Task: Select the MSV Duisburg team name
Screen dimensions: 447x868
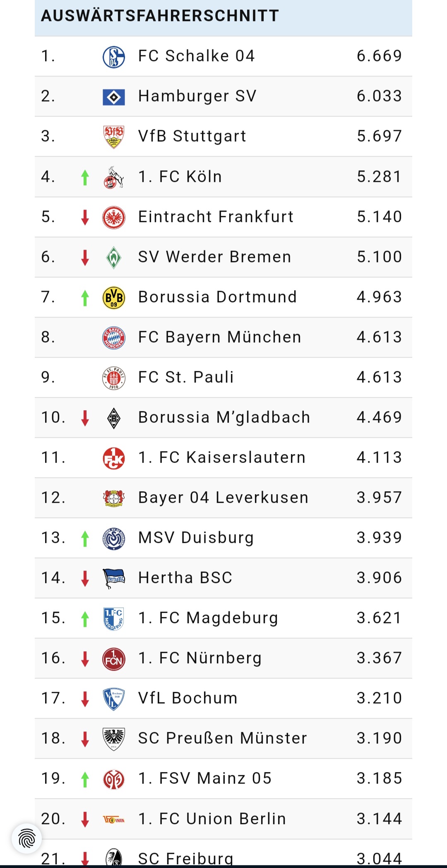Action: click(196, 538)
